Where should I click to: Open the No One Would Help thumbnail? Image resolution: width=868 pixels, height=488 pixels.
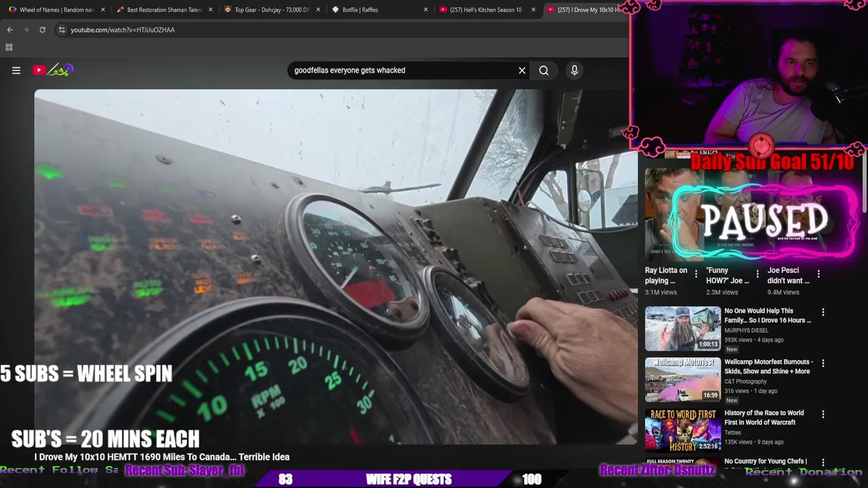tap(683, 328)
